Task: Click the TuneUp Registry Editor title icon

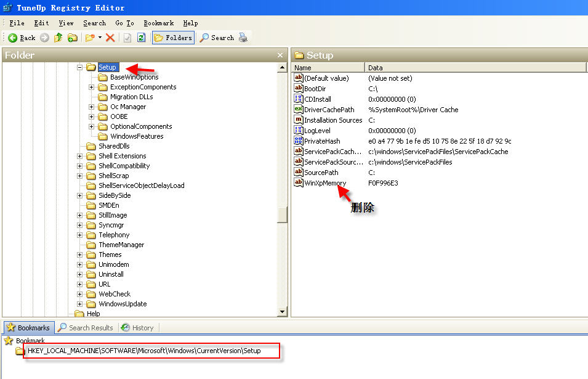Action: point(7,7)
